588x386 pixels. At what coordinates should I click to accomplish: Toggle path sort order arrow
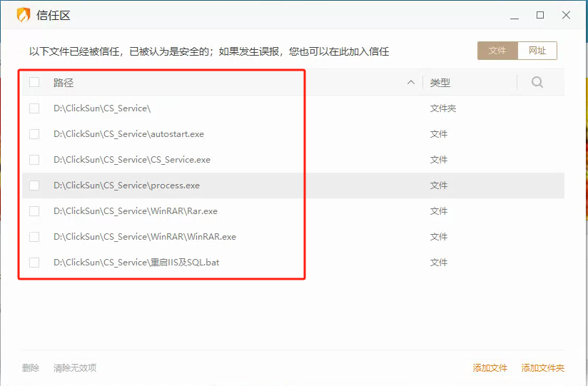coord(411,82)
